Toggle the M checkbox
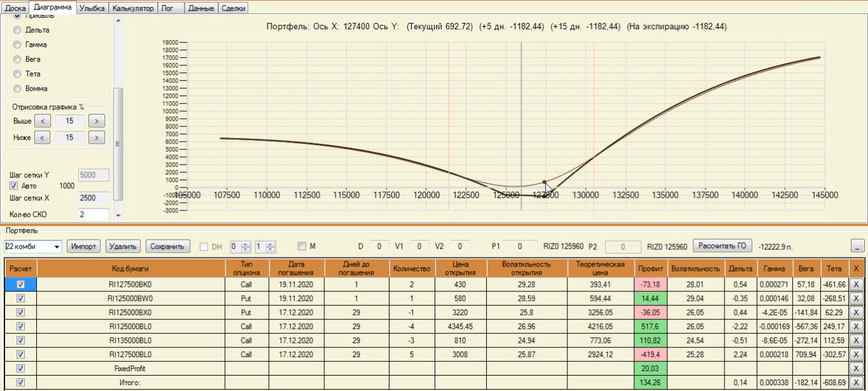This screenshot has height=391, width=868. coord(302,246)
